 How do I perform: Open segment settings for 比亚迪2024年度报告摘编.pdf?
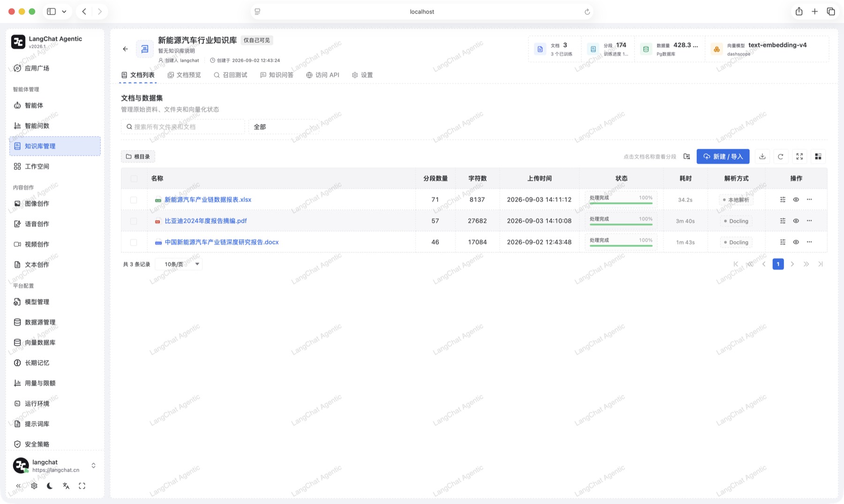click(783, 221)
